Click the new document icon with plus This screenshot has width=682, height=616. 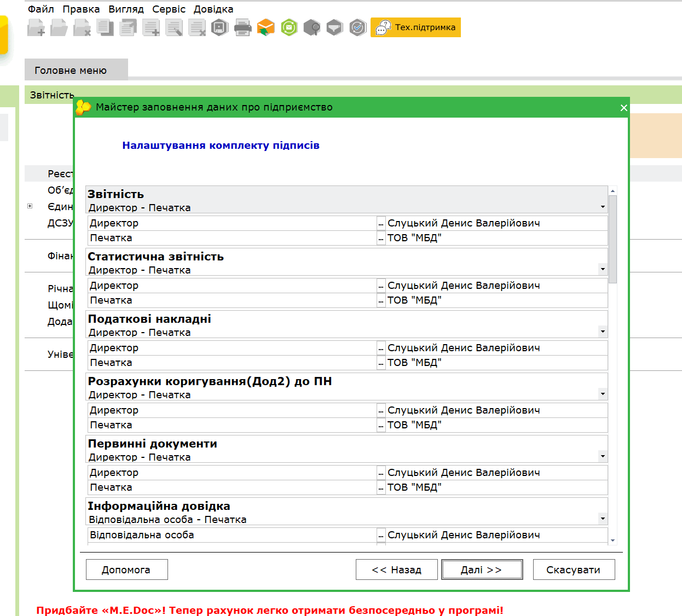point(36,27)
